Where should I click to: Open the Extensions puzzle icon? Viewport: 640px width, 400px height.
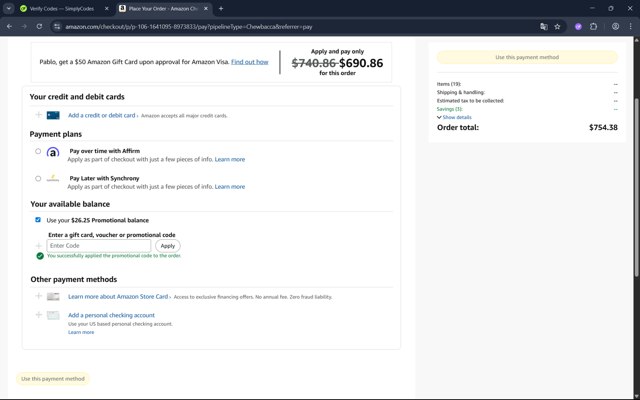(593, 27)
